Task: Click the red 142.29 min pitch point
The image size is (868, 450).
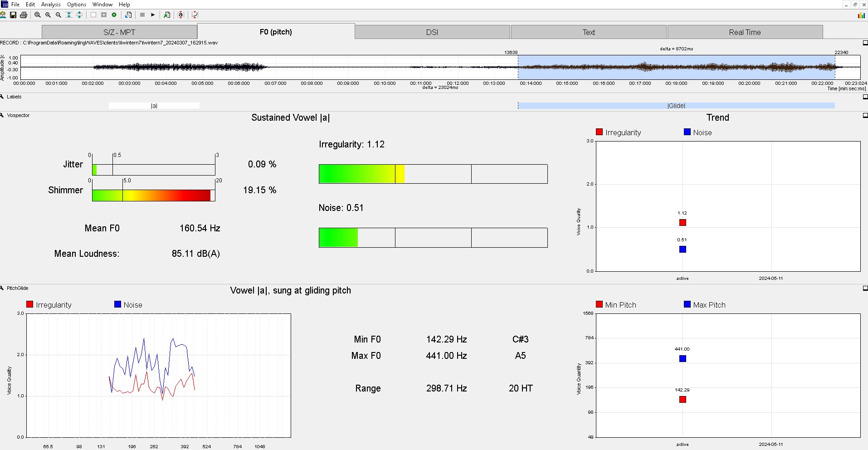Action: click(x=683, y=399)
